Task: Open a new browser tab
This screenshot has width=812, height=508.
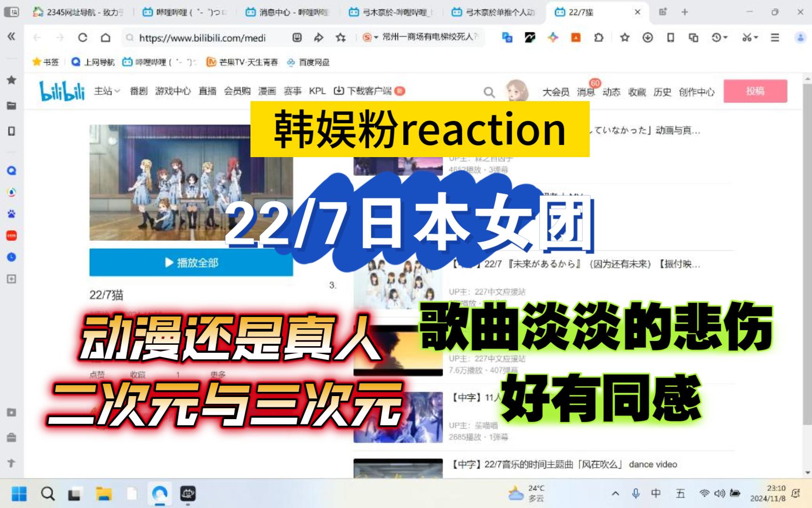Action: pos(685,12)
